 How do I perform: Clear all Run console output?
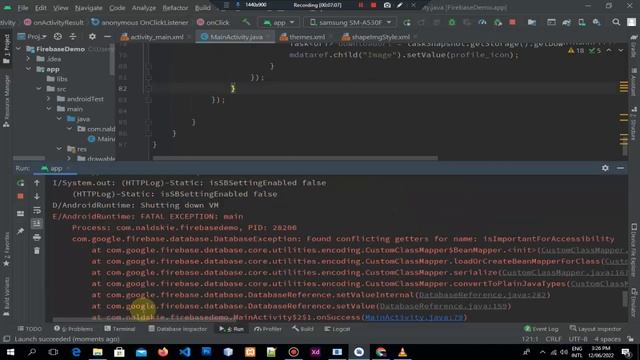(37, 251)
